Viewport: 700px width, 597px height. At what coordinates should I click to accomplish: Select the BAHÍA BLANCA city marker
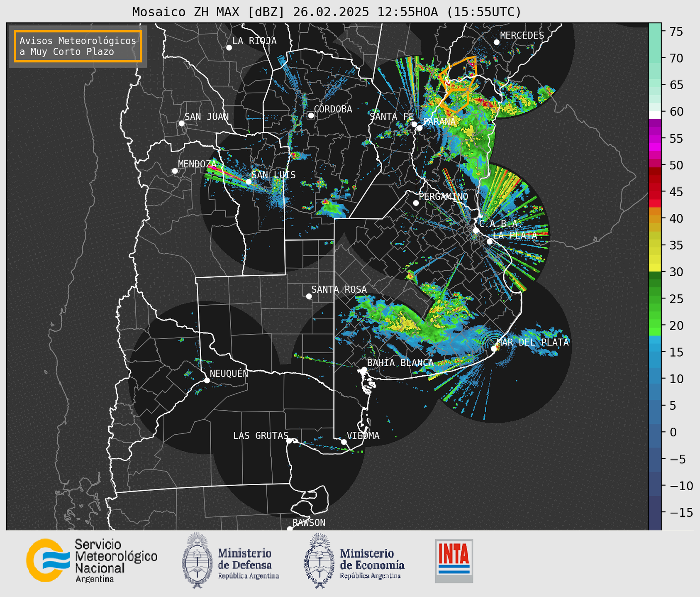point(364,369)
